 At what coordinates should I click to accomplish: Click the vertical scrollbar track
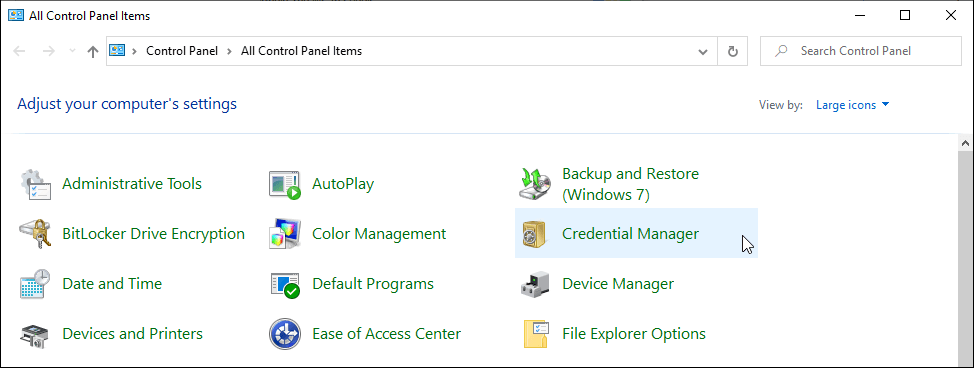965,258
